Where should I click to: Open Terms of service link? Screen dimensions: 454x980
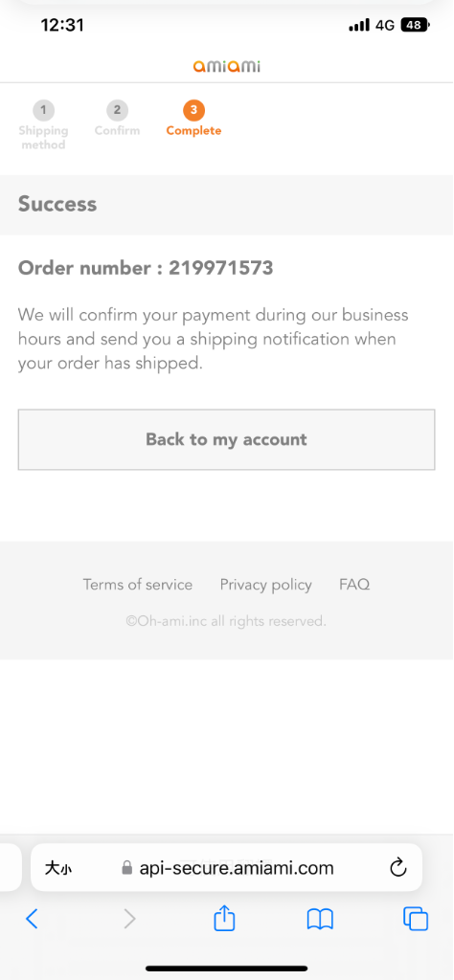[138, 585]
